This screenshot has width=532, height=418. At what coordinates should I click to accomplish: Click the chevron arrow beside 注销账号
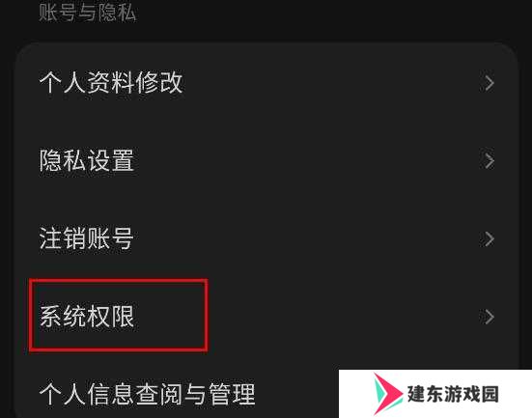click(x=489, y=239)
